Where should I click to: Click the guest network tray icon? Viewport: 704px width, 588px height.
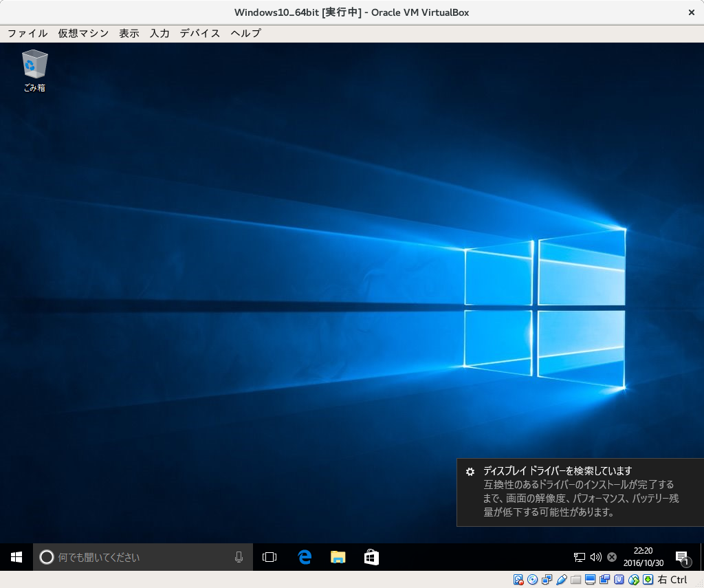580,557
